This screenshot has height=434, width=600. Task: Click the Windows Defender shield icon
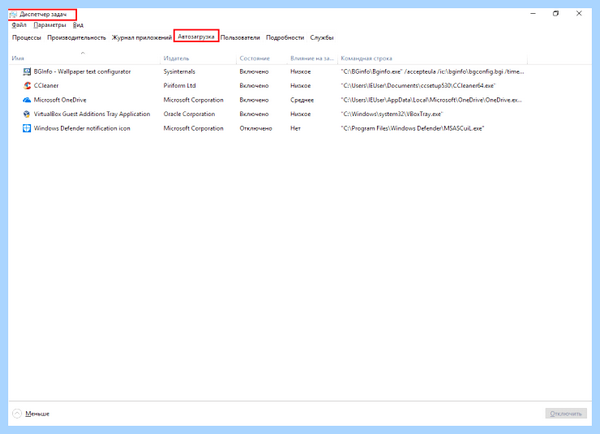tap(27, 128)
